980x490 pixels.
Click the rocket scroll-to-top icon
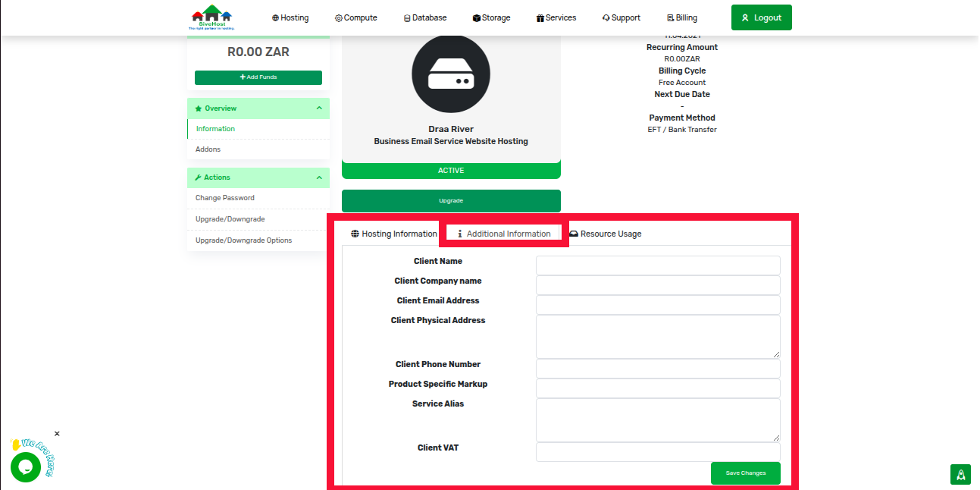point(960,475)
